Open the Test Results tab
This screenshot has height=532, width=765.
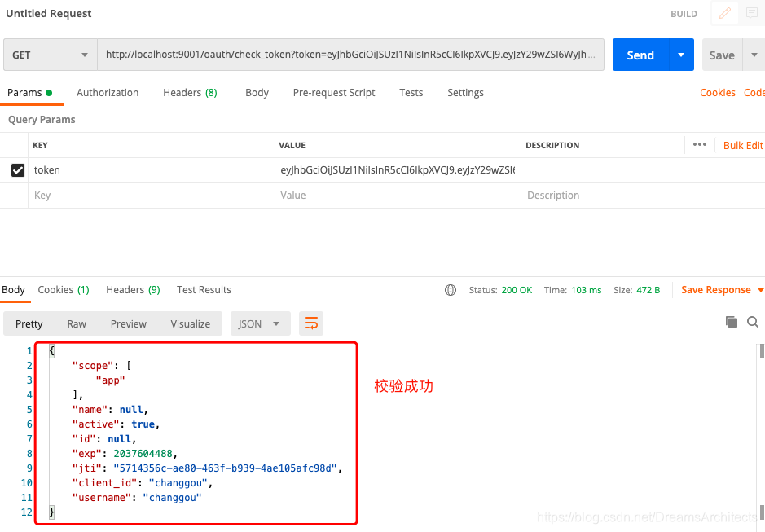point(204,290)
